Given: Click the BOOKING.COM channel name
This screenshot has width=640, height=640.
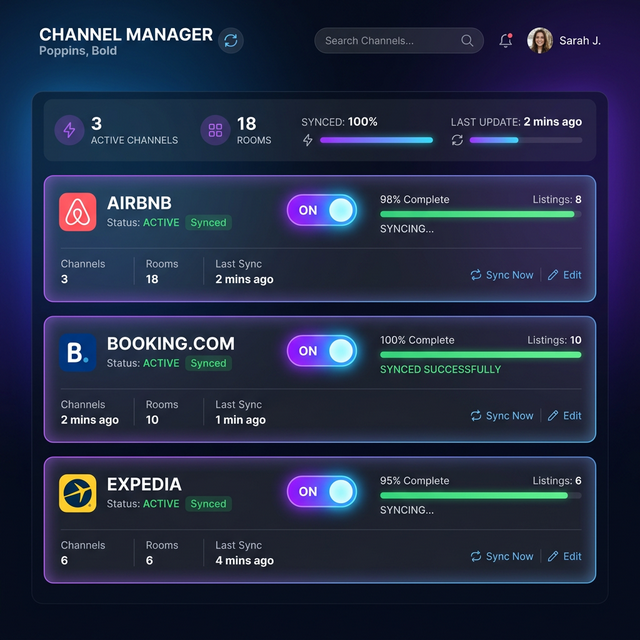Looking at the screenshot, I should point(171,344).
